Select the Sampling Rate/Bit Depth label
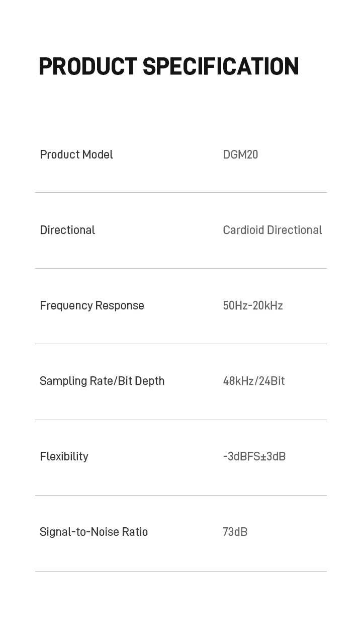The height and width of the screenshot is (644, 362). click(102, 381)
